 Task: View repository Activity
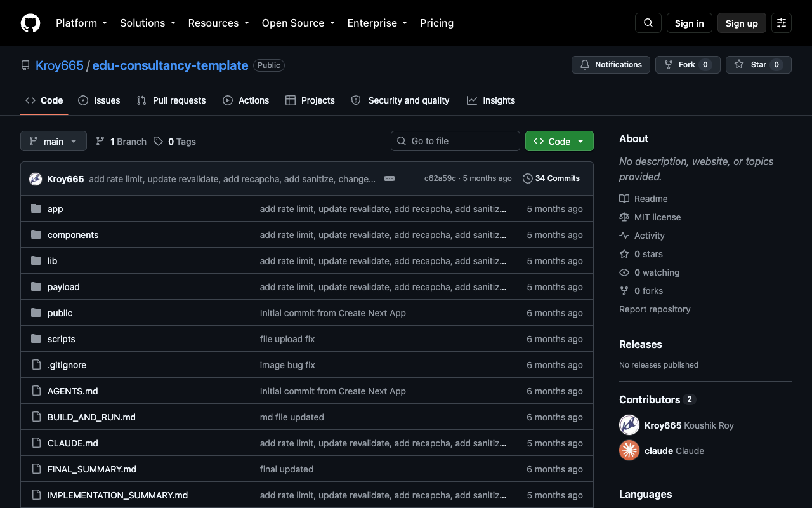[x=642, y=236]
